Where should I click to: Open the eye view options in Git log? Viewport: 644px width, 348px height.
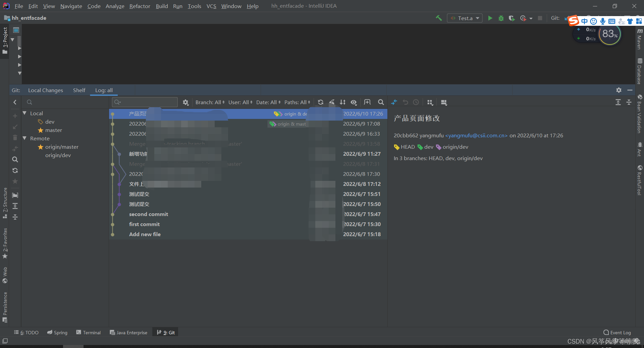[x=354, y=102]
